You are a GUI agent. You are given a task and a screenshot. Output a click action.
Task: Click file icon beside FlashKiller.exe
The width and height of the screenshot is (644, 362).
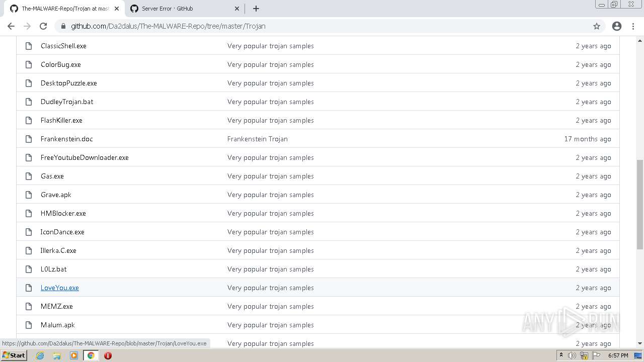tap(29, 120)
